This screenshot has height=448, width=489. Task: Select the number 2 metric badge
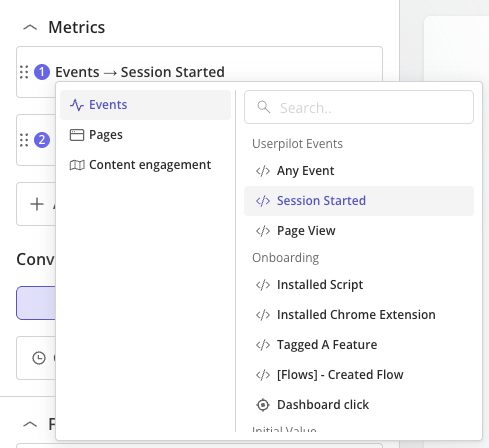pos(42,140)
